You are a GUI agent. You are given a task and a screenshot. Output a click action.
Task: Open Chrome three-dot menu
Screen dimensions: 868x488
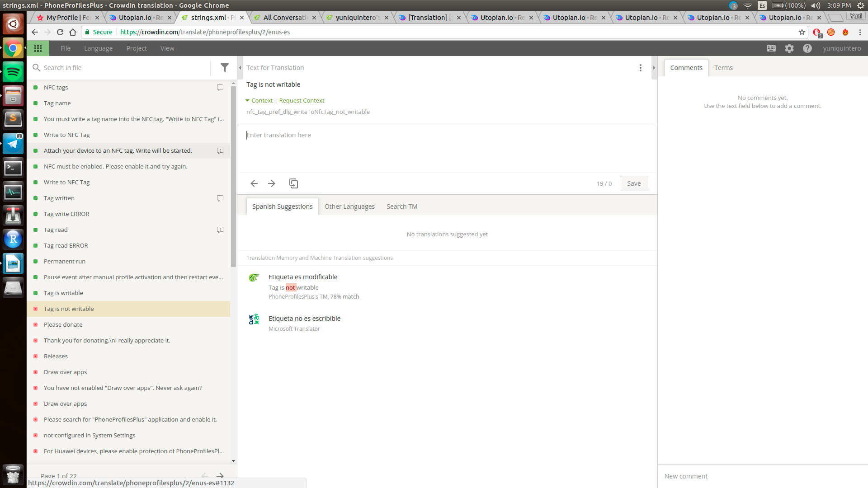point(860,32)
